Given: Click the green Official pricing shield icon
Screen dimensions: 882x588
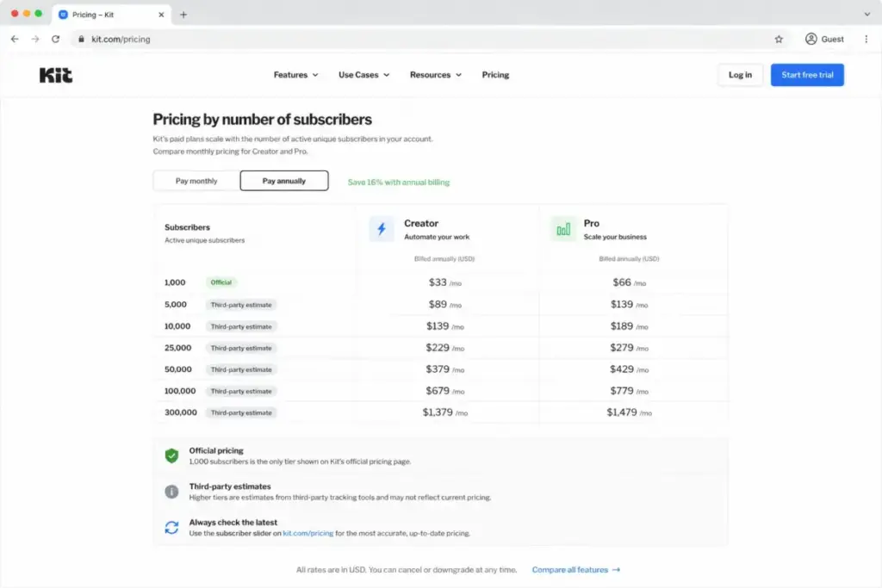Looking at the screenshot, I should coord(171,455).
